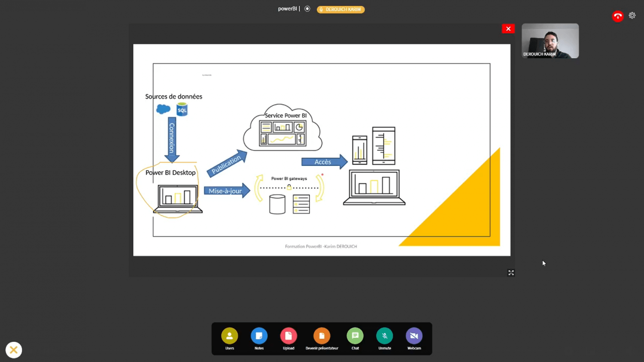
Task: Click Devenir présentateur button
Action: 322,336
